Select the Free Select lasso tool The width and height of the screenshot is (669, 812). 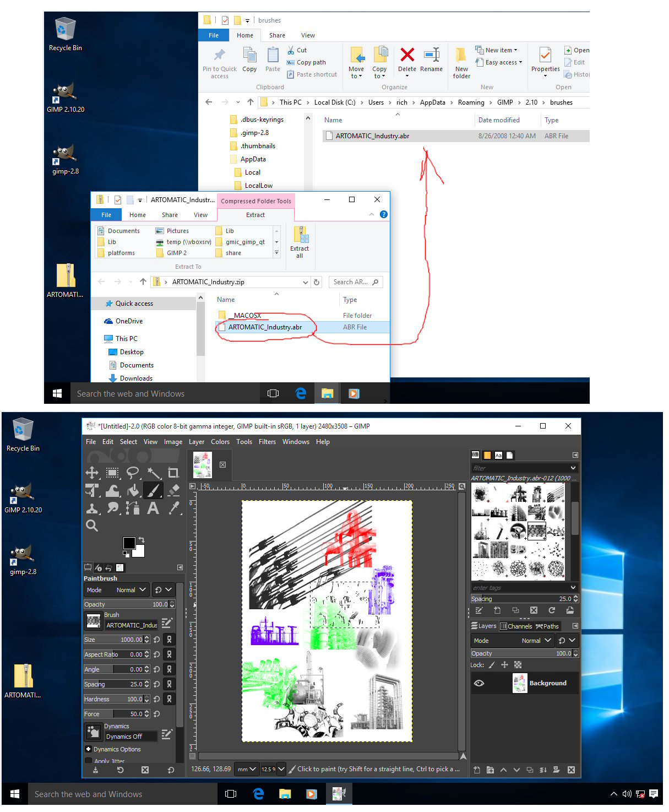coord(133,473)
